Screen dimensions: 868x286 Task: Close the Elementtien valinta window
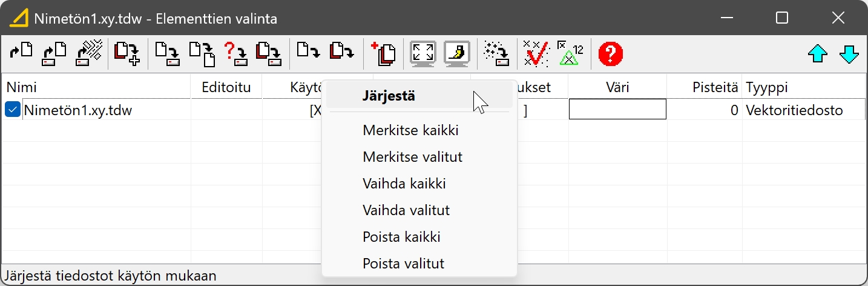(x=838, y=18)
